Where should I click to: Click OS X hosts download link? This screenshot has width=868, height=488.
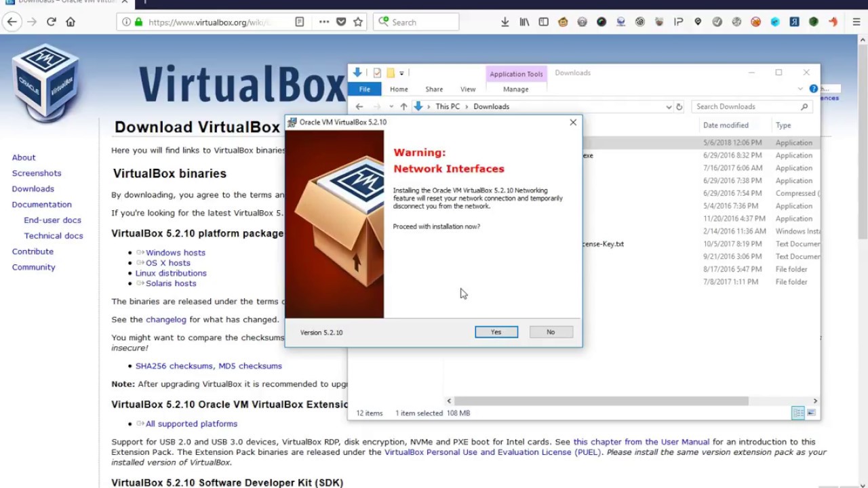point(167,262)
